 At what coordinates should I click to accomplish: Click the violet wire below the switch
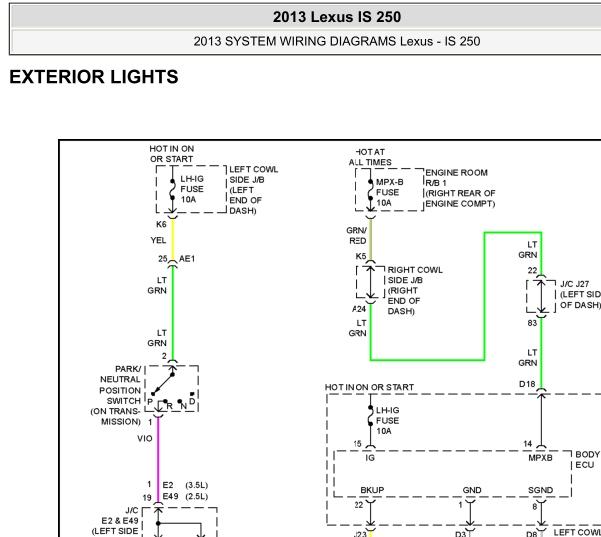tap(158, 460)
